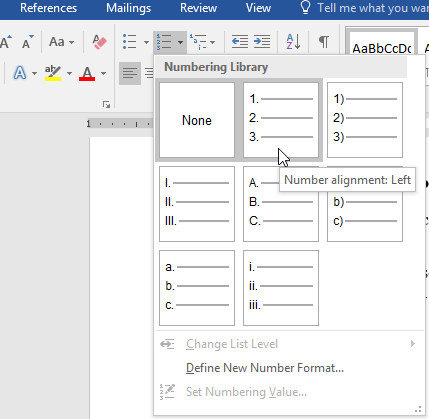Open the Mailings ribbon tab
Image resolution: width=429 pixels, height=419 pixels.
pos(128,8)
